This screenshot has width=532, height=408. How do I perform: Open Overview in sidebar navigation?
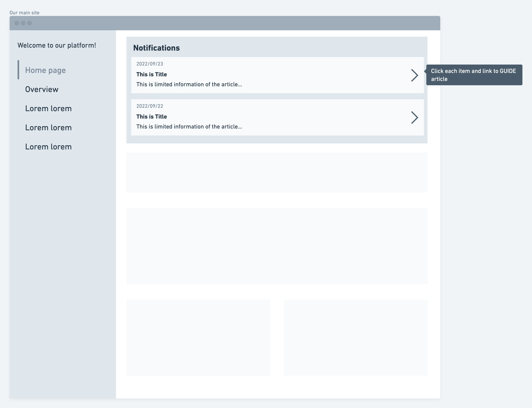click(x=42, y=89)
